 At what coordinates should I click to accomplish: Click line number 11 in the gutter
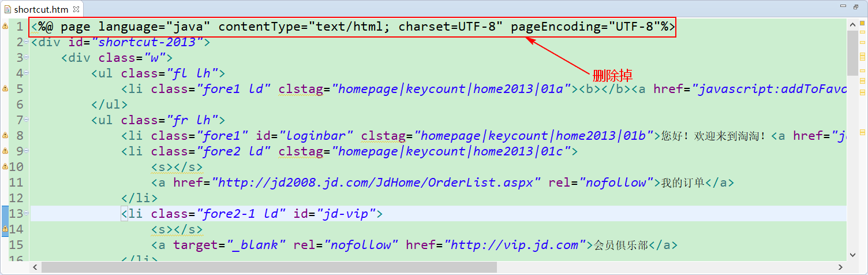pos(16,182)
